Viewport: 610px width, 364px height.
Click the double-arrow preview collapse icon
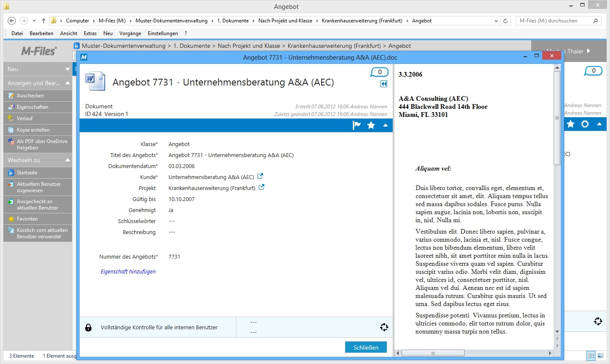click(384, 84)
